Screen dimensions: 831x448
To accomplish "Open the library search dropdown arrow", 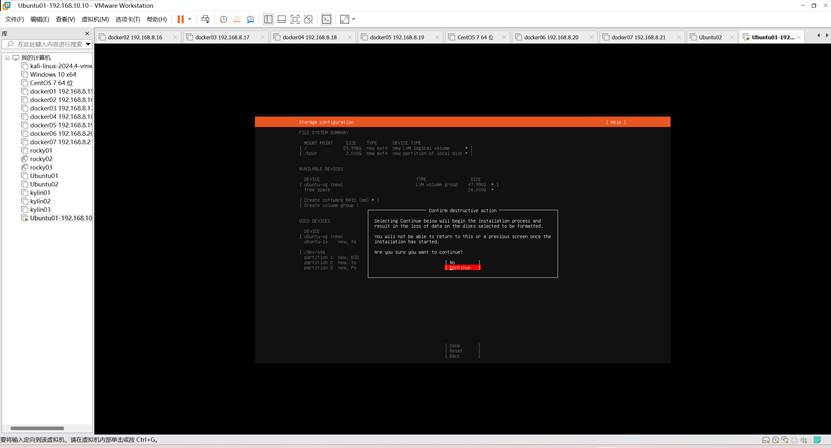I will [x=88, y=44].
